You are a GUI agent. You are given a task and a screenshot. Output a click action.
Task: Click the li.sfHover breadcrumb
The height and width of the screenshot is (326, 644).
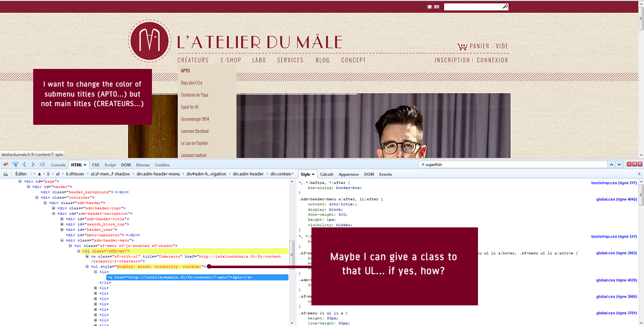pyautogui.click(x=76, y=174)
